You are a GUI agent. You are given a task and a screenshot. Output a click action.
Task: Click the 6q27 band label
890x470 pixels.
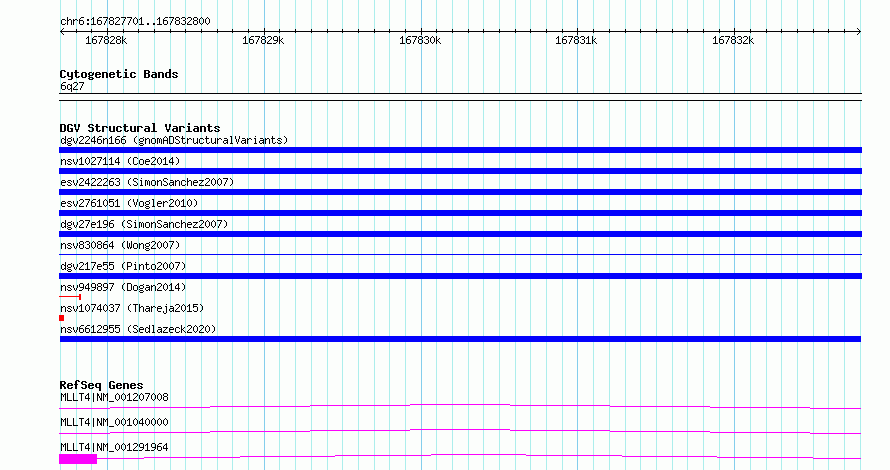tap(72, 86)
